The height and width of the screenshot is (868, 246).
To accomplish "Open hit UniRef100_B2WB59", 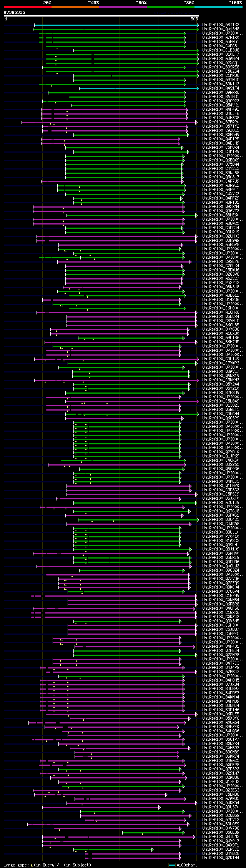I will click(221, 816).
